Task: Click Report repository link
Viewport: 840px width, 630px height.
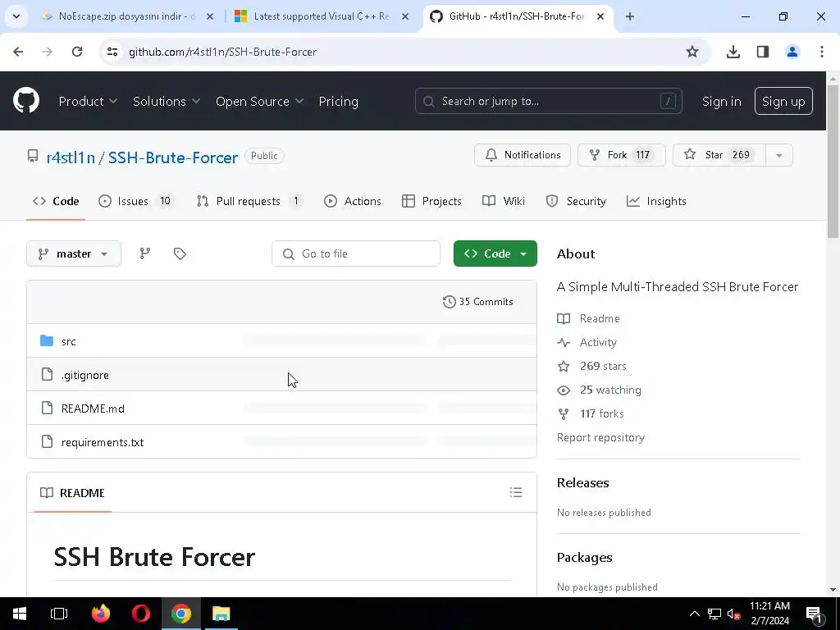Action: click(600, 438)
